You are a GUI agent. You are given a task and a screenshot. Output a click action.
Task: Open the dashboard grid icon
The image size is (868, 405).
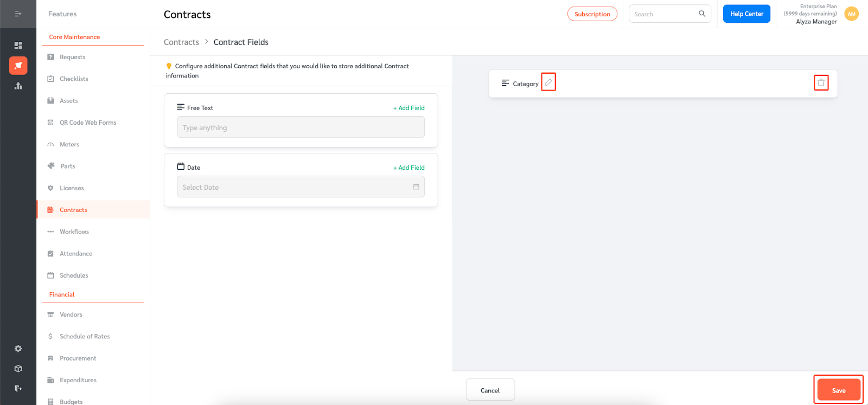pos(18,46)
